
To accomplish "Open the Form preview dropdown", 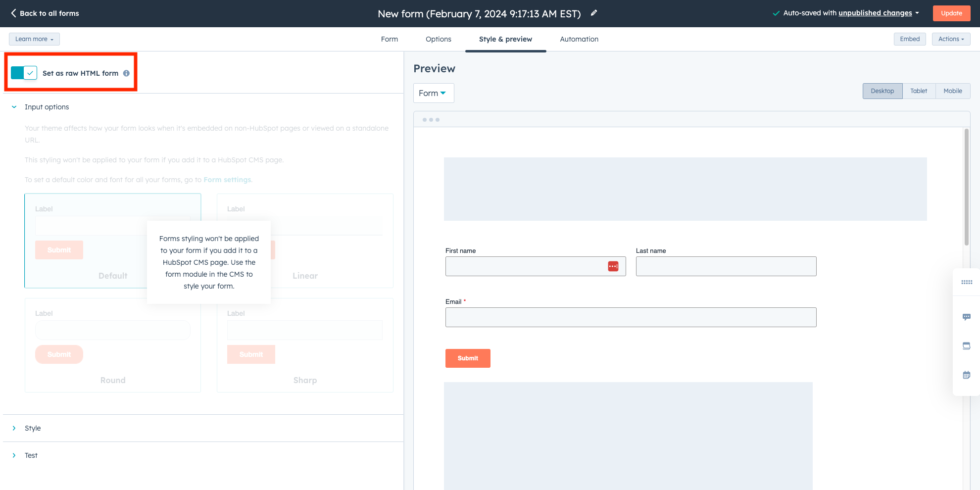I will coord(433,93).
